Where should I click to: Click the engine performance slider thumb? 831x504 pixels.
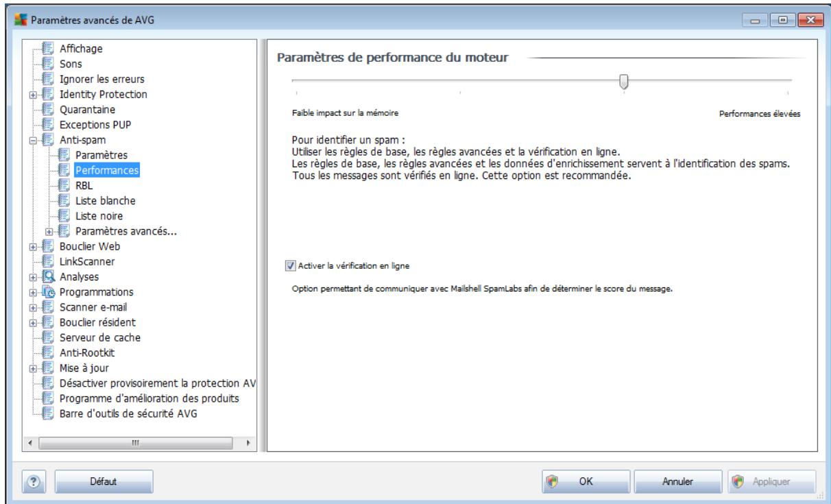[x=623, y=82]
